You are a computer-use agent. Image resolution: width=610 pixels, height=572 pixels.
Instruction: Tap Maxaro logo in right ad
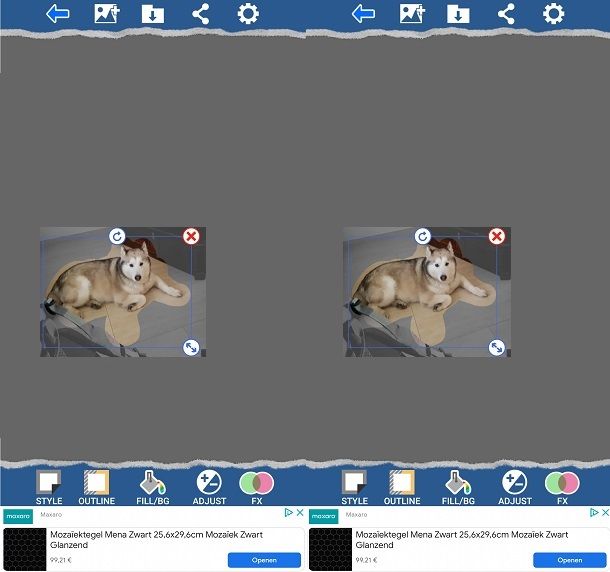pos(323,516)
